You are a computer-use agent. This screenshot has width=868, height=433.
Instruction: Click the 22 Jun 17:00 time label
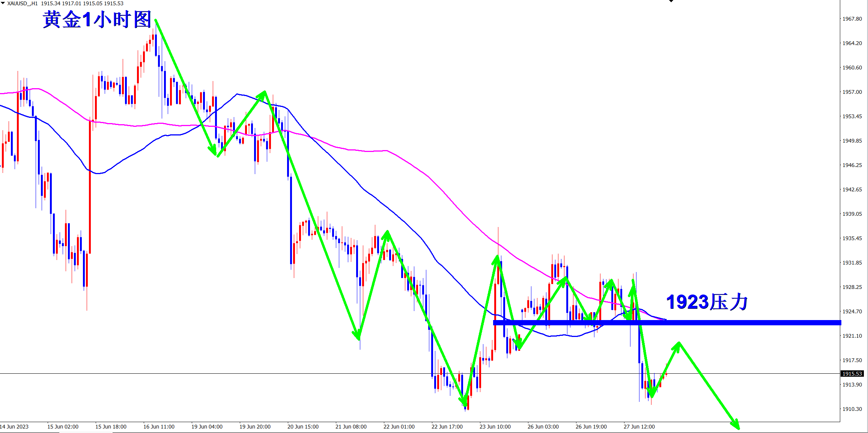click(447, 427)
